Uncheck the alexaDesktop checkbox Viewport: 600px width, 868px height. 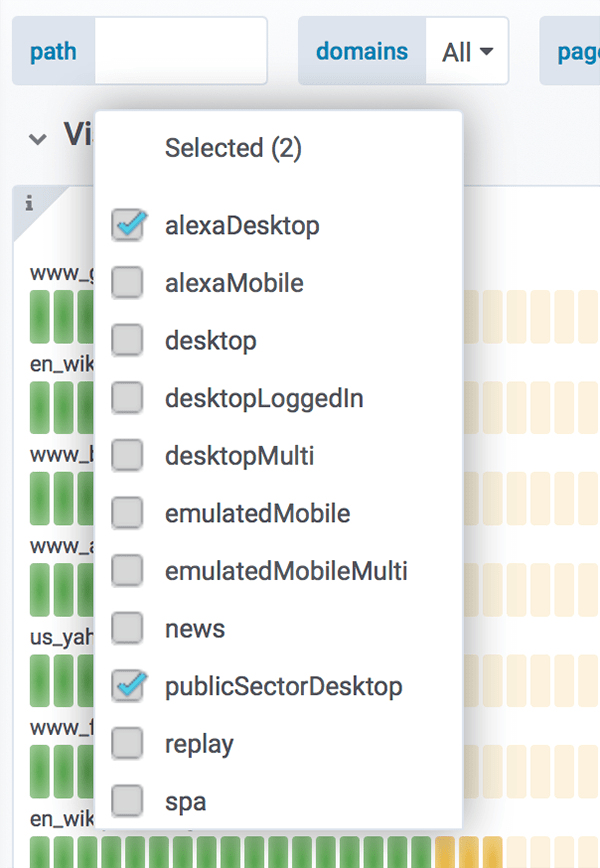(x=128, y=225)
